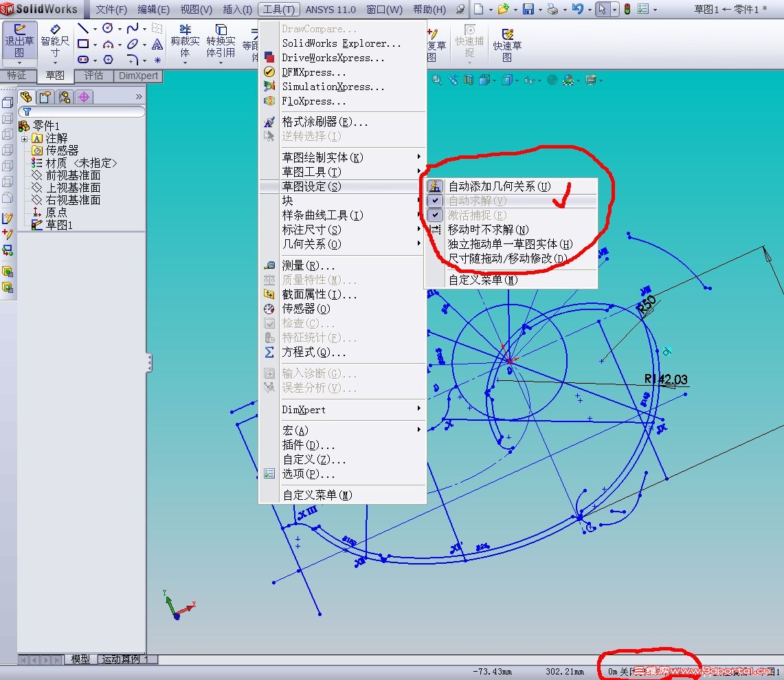Viewport: 784px width, 680px height.
Task: Open the 文件(F) menu
Action: coord(111,10)
